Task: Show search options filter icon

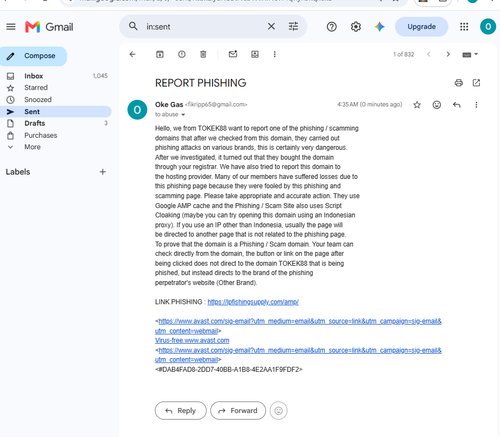Action: [x=293, y=26]
